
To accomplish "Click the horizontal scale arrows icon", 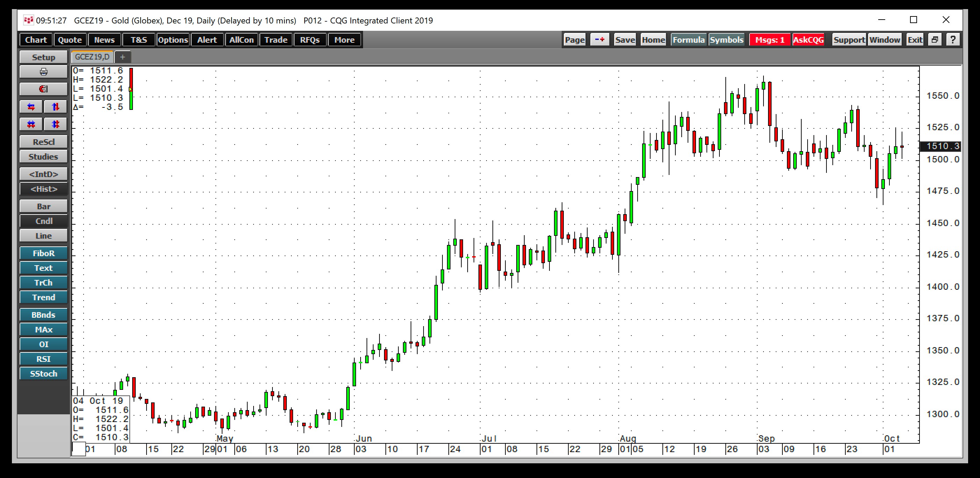I will pyautogui.click(x=31, y=107).
